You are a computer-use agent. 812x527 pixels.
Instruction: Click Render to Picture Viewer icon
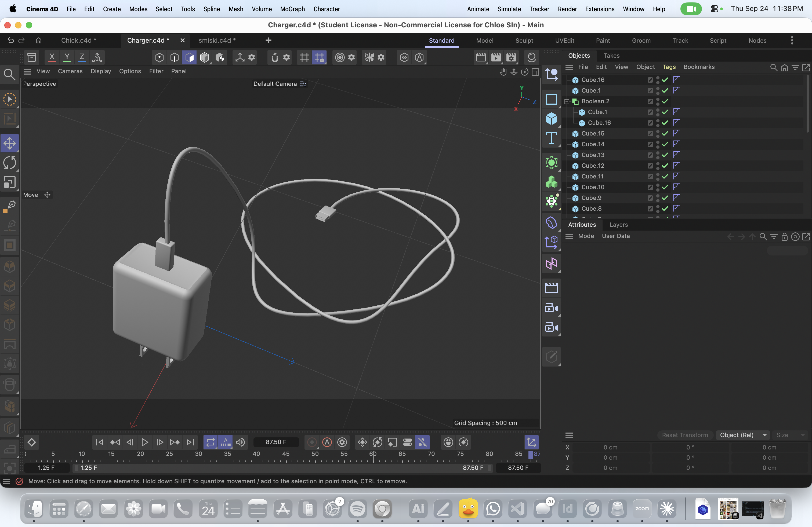click(496, 57)
